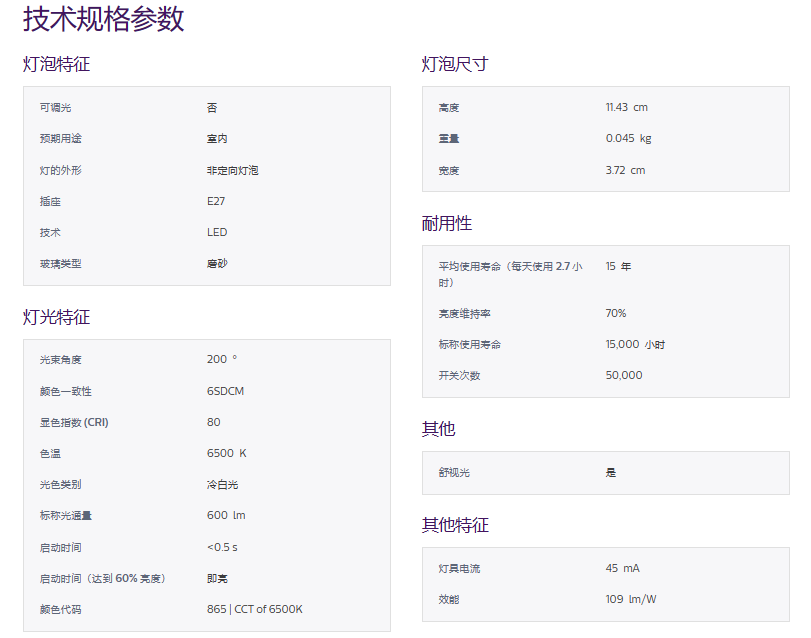
Task: Click the 灯泡尺寸 section heading
Action: (x=455, y=64)
